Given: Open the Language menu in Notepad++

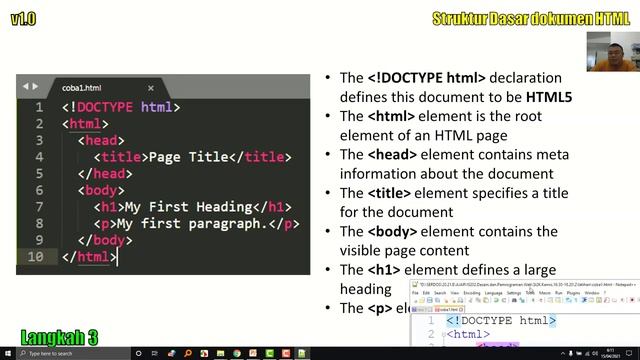Looking at the screenshot, I should pos(493,293).
